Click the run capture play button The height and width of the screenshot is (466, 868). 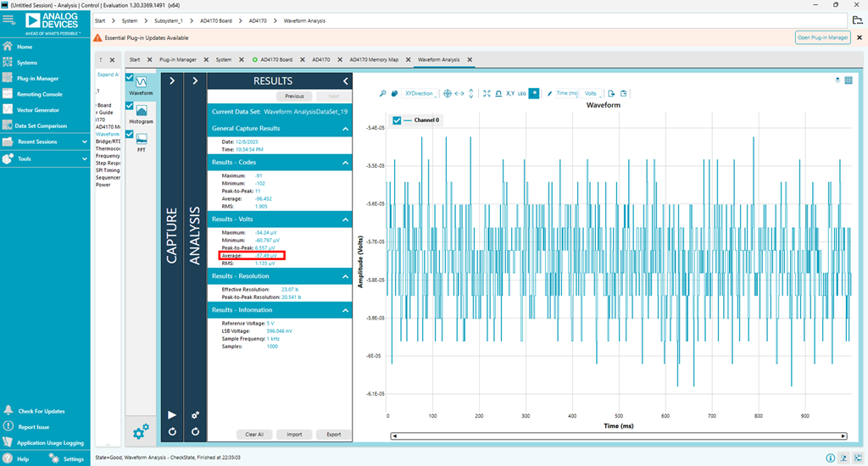point(173,415)
